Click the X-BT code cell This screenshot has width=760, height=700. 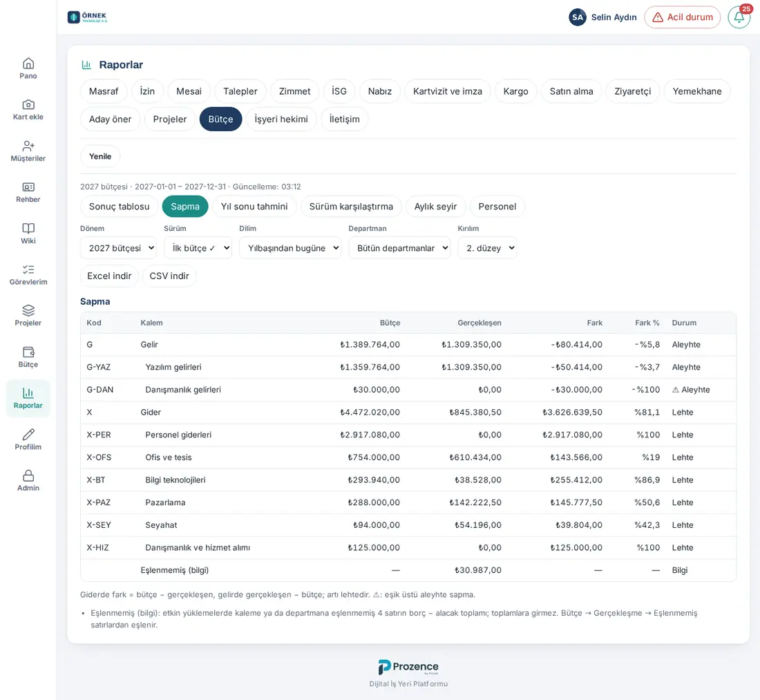click(96, 480)
